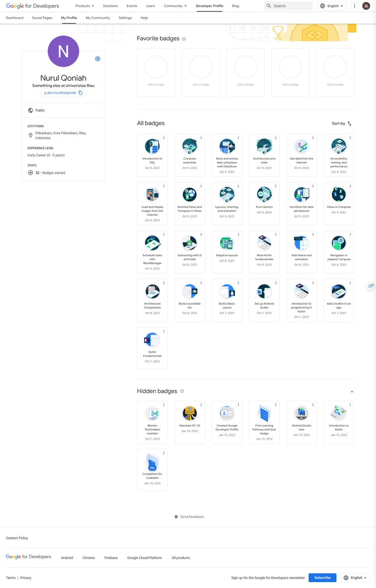Screen dimensions: 376x588
Task: Click the Public visibility label
Action: point(40,110)
